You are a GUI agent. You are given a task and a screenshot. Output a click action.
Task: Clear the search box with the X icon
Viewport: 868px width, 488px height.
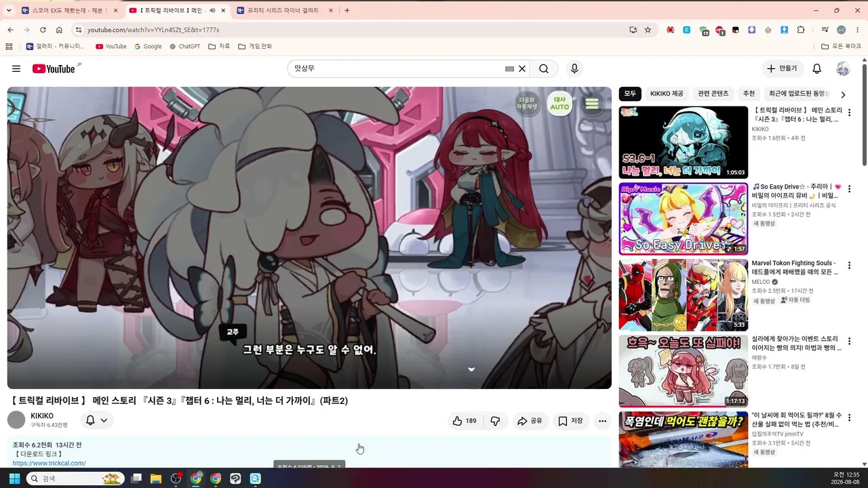click(x=522, y=68)
